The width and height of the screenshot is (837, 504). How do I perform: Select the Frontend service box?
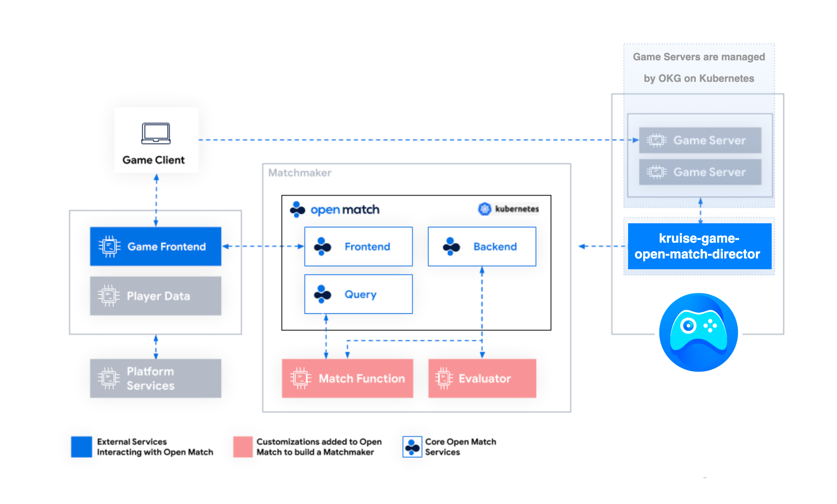click(x=358, y=247)
